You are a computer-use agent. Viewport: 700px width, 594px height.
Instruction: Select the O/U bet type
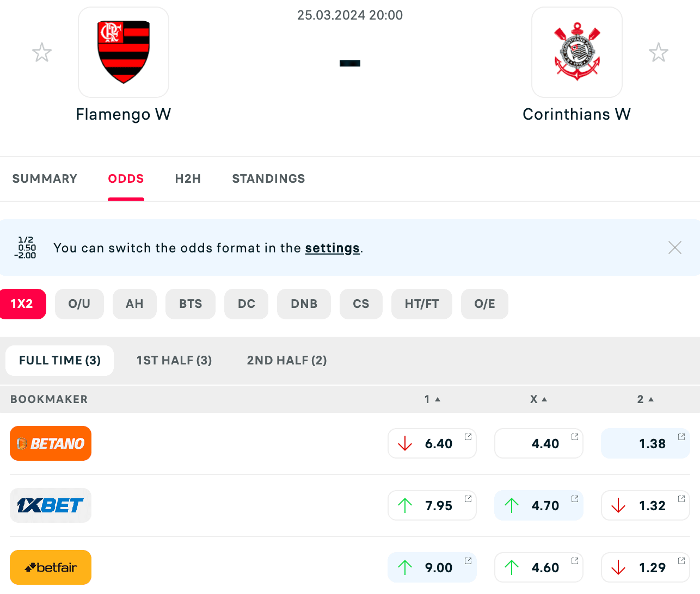click(x=79, y=304)
